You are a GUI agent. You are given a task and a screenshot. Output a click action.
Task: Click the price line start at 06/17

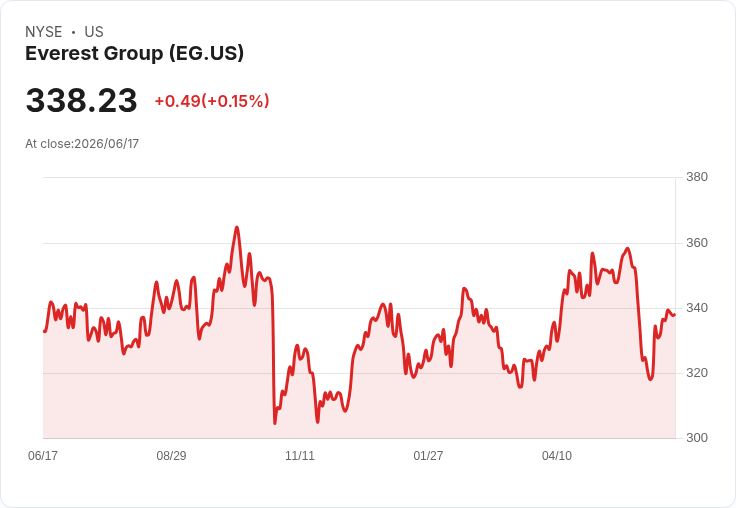pos(44,331)
